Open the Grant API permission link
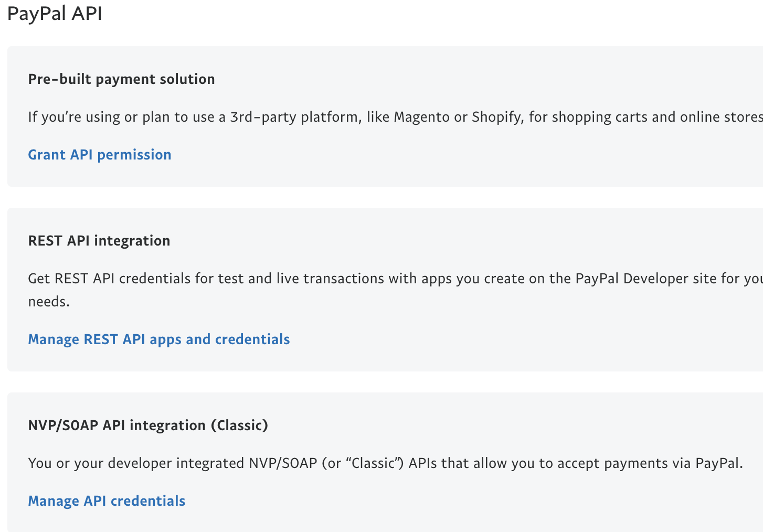 tap(100, 155)
